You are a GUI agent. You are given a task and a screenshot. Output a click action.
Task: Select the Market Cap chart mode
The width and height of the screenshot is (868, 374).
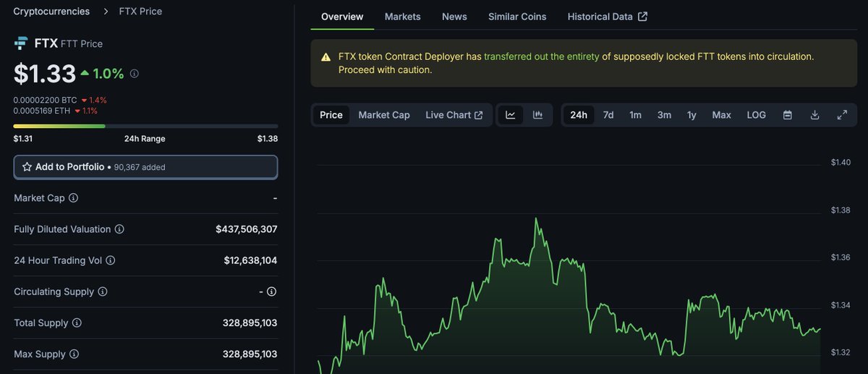pyautogui.click(x=384, y=115)
